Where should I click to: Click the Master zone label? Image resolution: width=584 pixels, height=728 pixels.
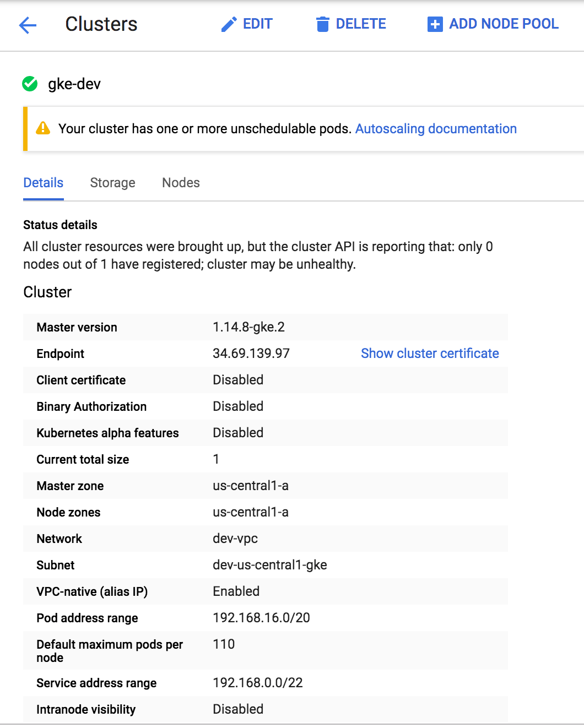(x=70, y=486)
